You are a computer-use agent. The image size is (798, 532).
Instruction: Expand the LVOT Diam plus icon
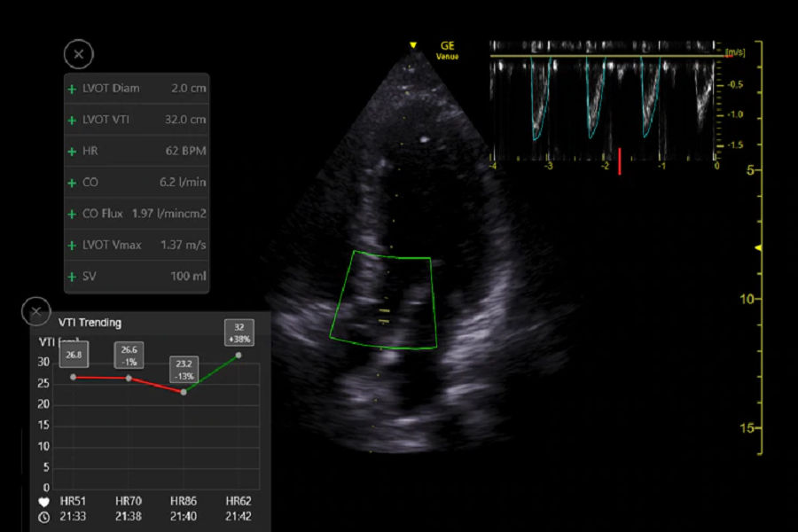coord(72,89)
